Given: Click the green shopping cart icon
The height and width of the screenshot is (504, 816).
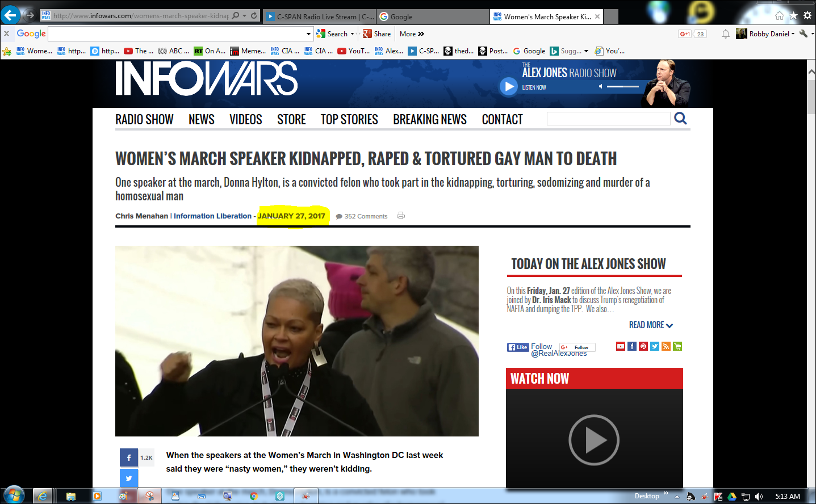Looking at the screenshot, I should pyautogui.click(x=677, y=346).
